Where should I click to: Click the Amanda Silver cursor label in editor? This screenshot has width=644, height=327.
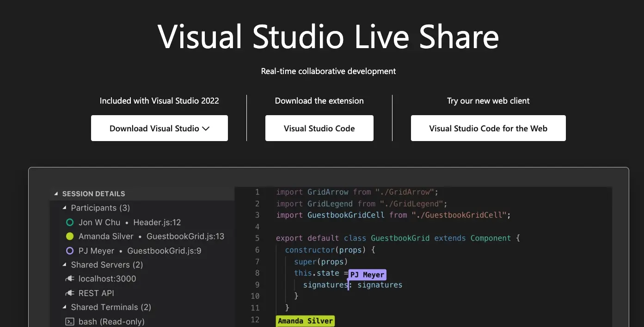pos(305,321)
